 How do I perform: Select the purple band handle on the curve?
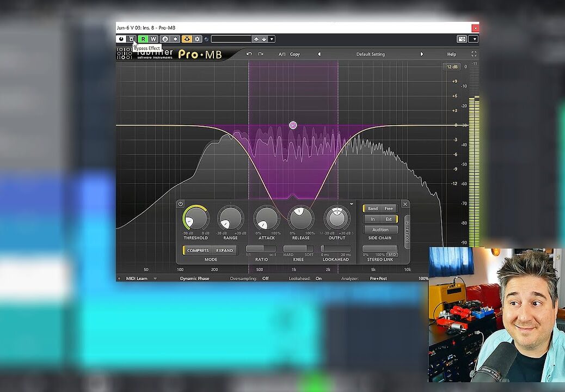click(293, 125)
